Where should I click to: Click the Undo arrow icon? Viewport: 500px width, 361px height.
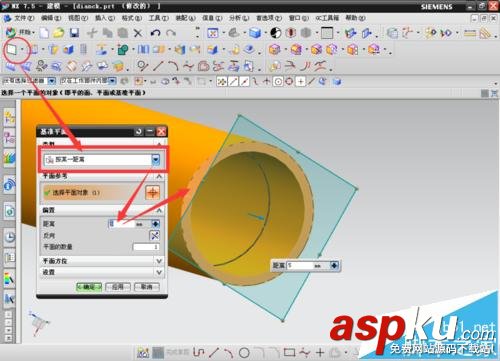155,33
